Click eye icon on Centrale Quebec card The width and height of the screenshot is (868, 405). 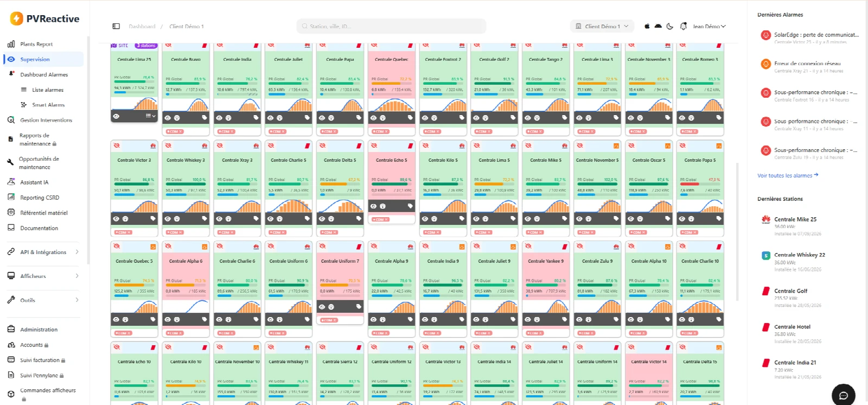(373, 117)
